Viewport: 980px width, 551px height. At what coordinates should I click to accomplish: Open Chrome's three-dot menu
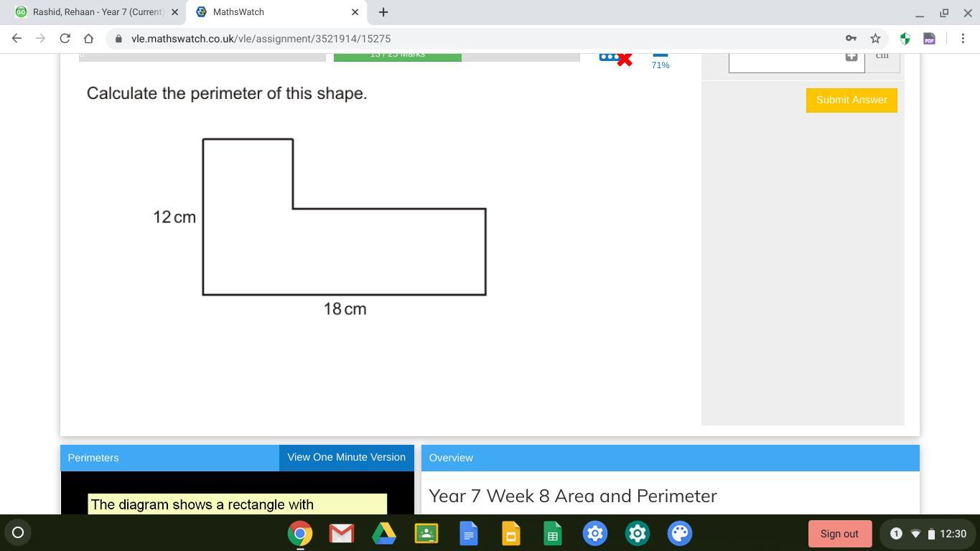tap(963, 38)
